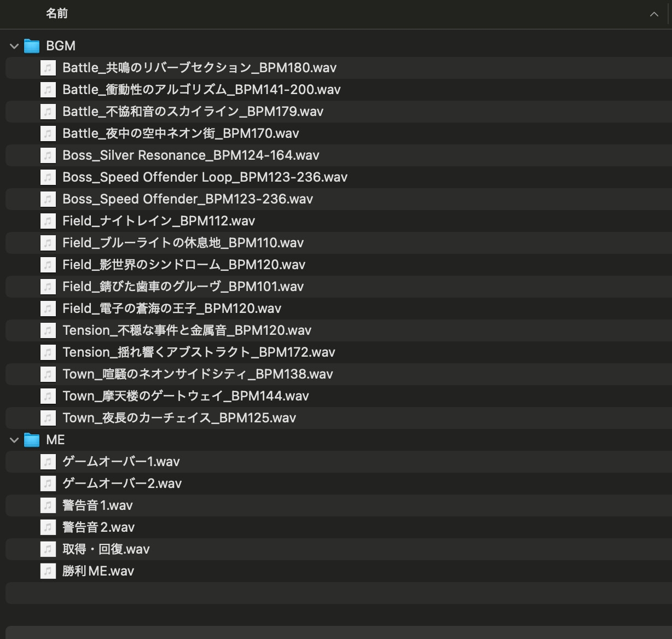The height and width of the screenshot is (639, 672).
Task: Click the 名前 column header
Action: click(57, 14)
